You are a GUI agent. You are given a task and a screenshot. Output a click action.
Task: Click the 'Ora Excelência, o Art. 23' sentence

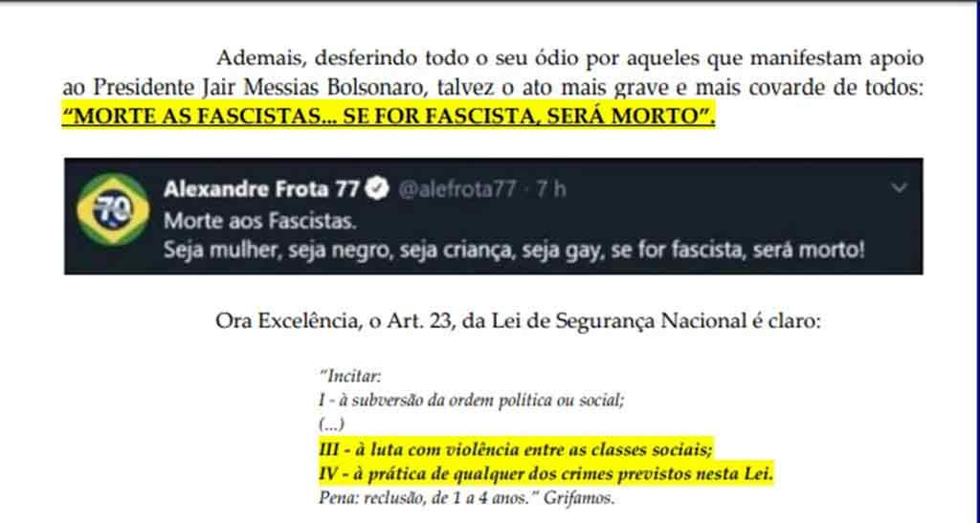tap(518, 321)
